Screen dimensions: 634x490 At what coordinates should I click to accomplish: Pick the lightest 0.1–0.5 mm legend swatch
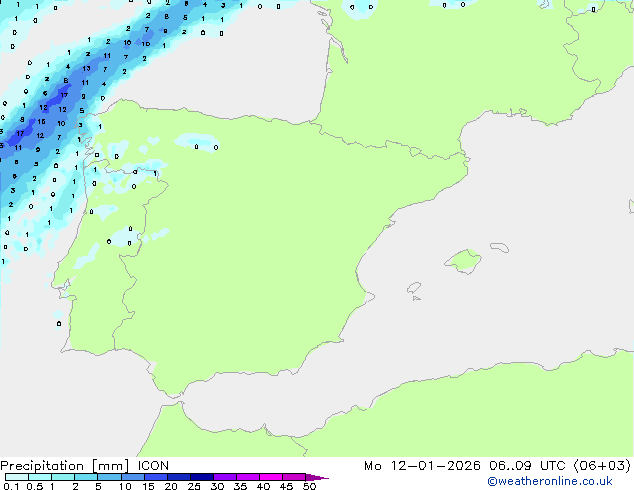(x=17, y=477)
